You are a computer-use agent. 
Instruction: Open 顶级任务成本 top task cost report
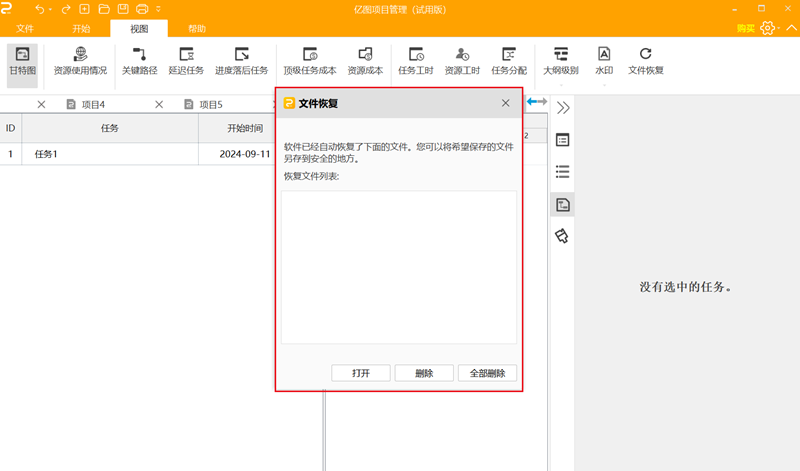click(310, 62)
